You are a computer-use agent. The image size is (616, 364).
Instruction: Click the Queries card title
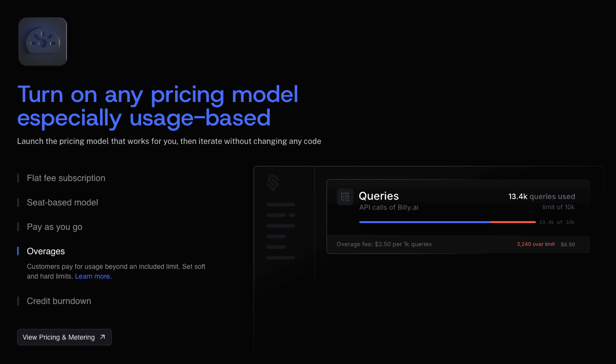pos(379,196)
